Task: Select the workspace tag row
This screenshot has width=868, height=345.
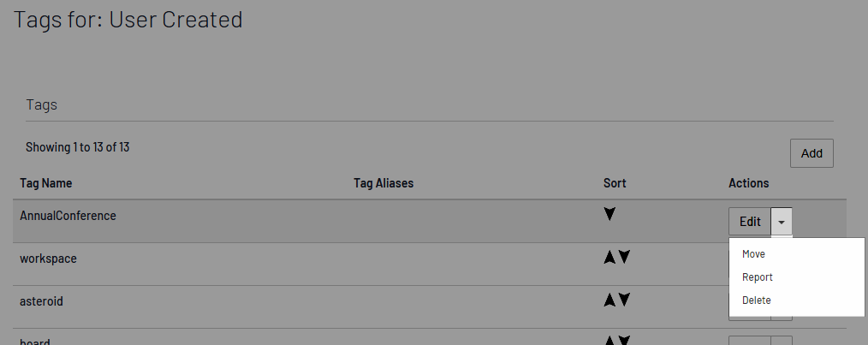Action: [48, 259]
